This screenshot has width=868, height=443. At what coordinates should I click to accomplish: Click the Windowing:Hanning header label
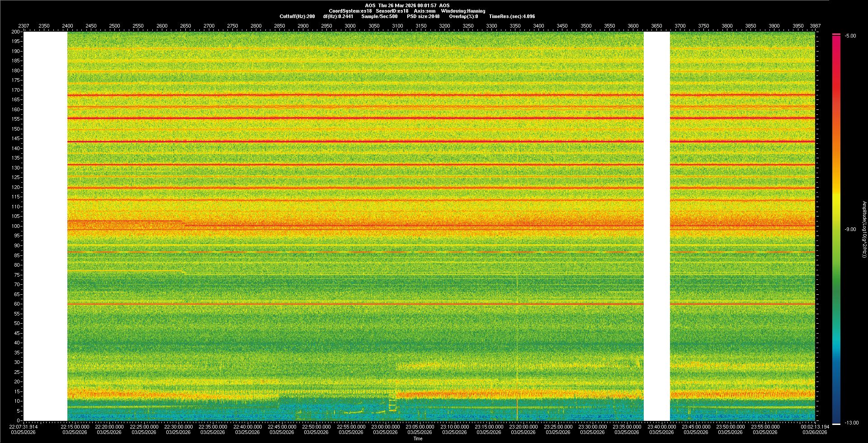(x=463, y=11)
